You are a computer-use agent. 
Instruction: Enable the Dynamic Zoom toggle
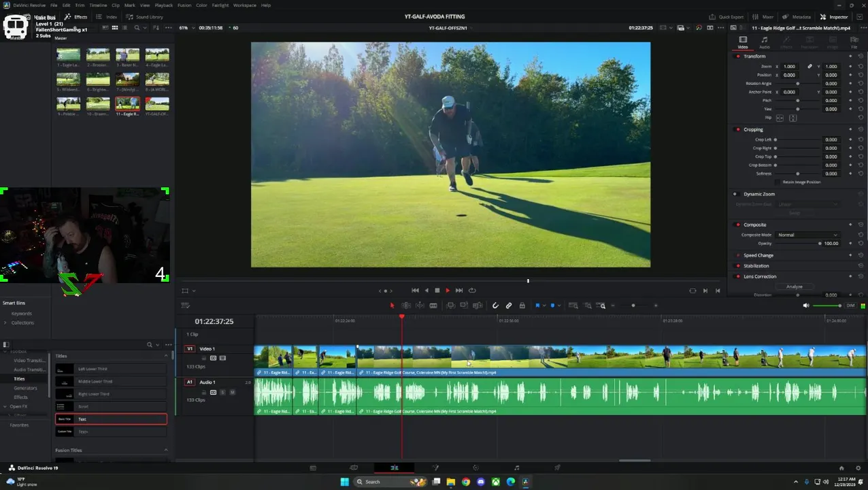pos(735,194)
